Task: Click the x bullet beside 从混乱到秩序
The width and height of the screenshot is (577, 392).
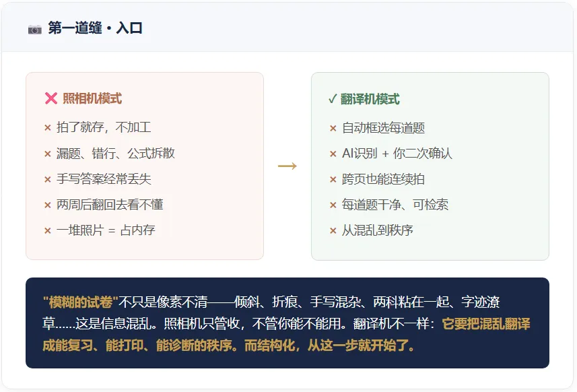Action: coord(333,230)
